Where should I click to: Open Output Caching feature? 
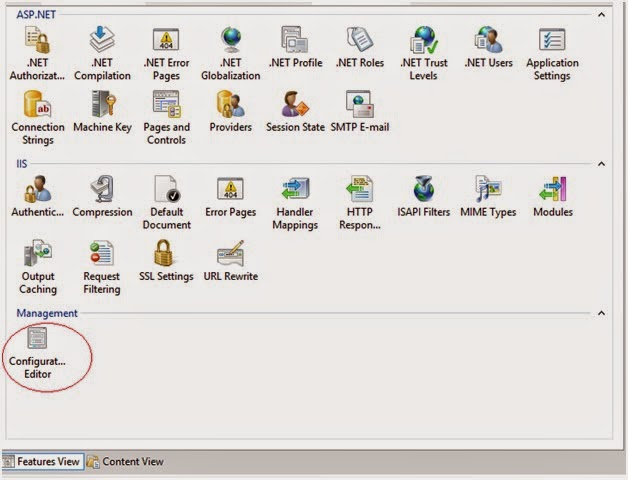coord(38,267)
